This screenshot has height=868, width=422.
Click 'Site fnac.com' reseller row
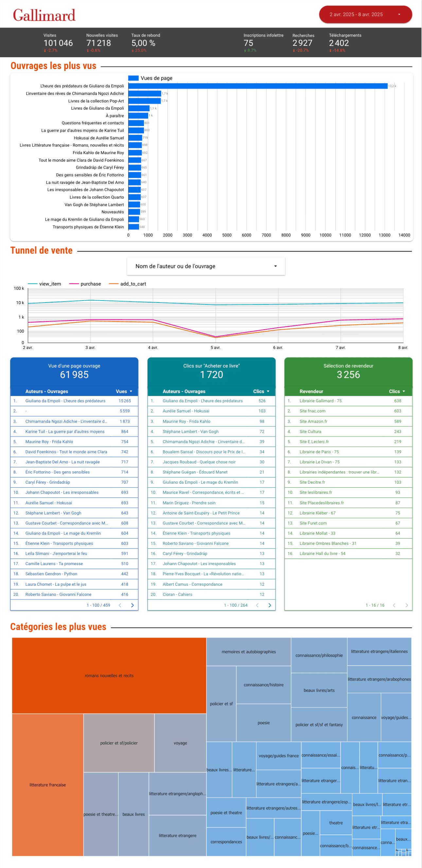pos(348,411)
